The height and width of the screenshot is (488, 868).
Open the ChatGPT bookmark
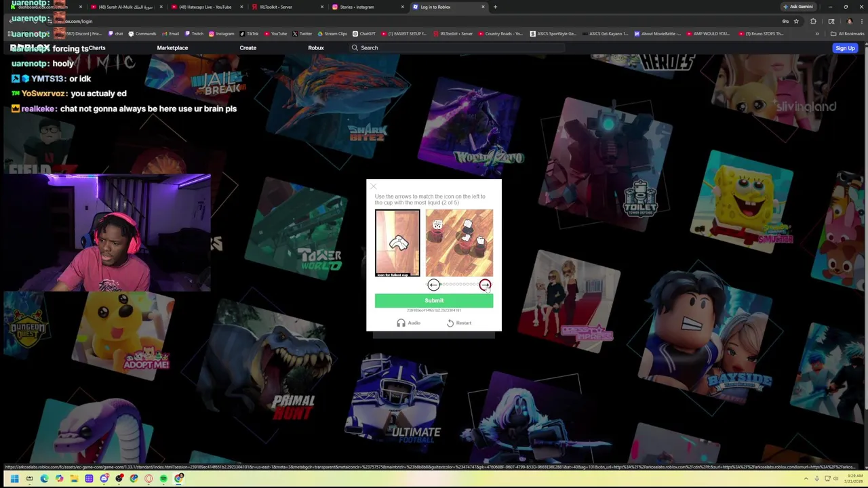[x=364, y=33]
